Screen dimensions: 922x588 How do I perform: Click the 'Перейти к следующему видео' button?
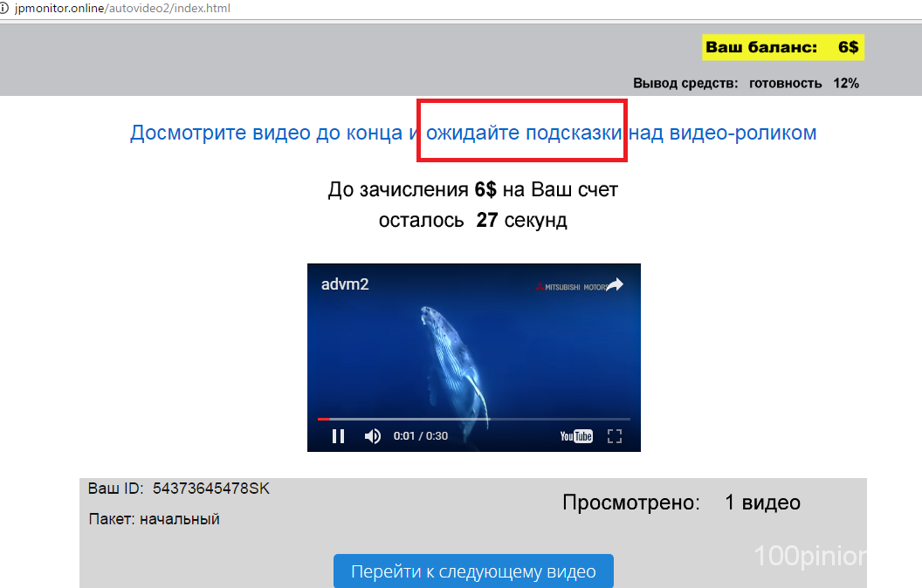[473, 571]
